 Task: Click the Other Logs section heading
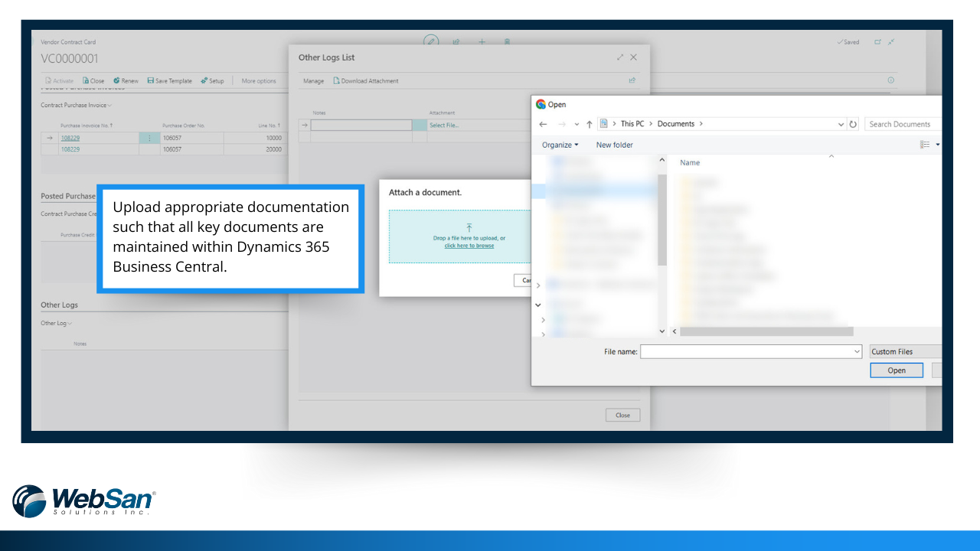point(59,305)
